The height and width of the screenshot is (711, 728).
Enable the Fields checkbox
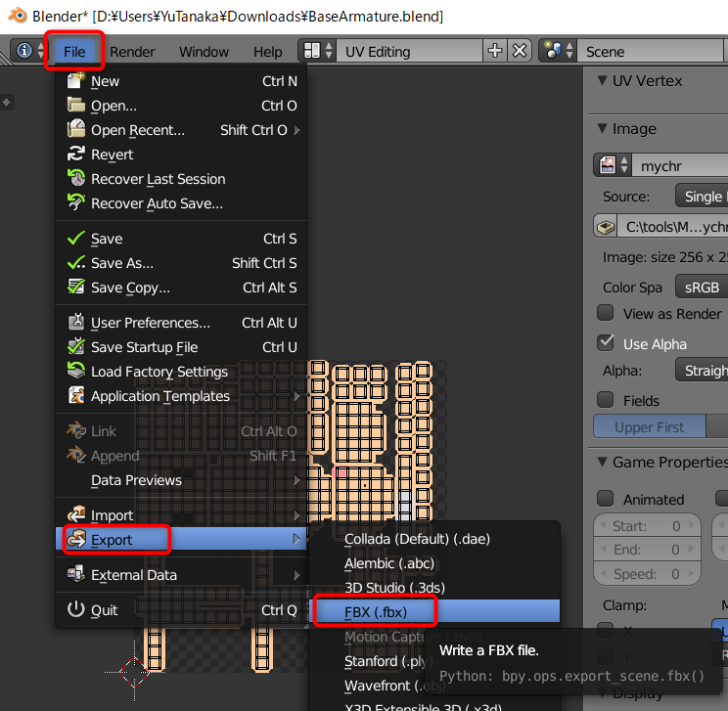pyautogui.click(x=605, y=400)
